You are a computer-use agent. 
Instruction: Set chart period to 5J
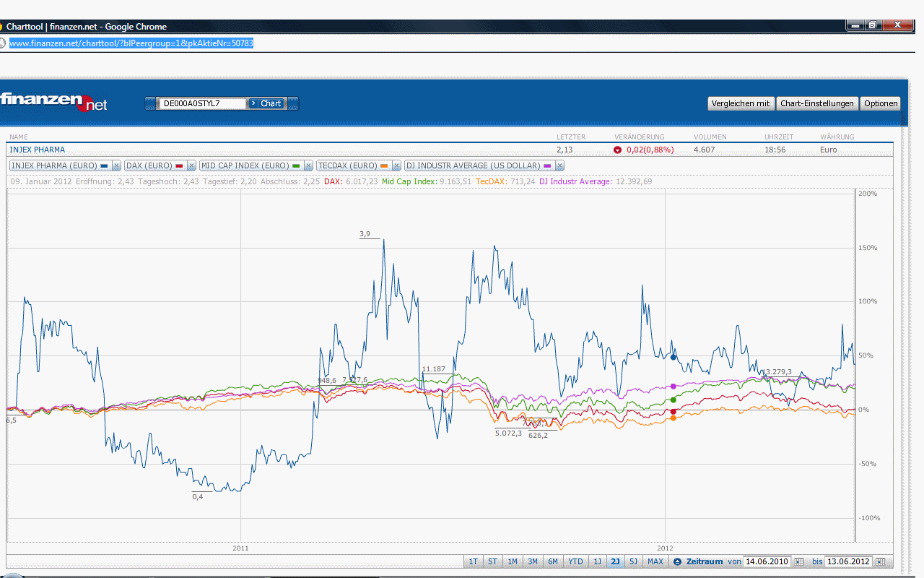[633, 561]
